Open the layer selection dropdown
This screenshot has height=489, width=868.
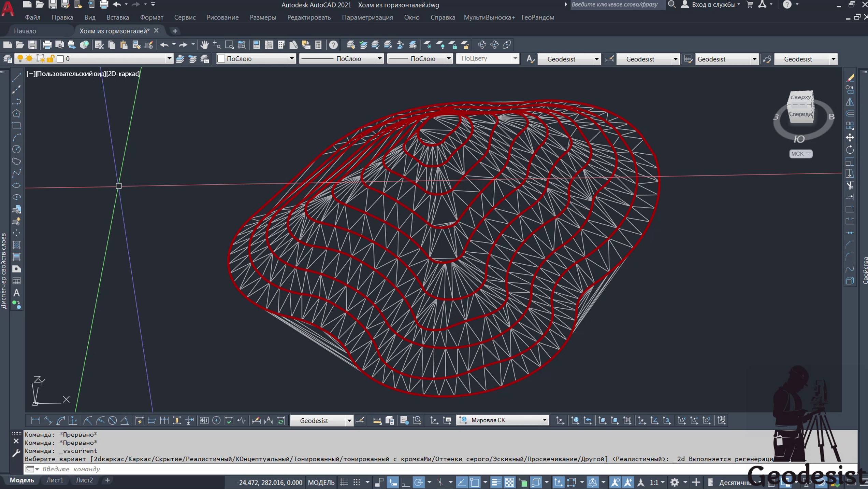click(169, 59)
